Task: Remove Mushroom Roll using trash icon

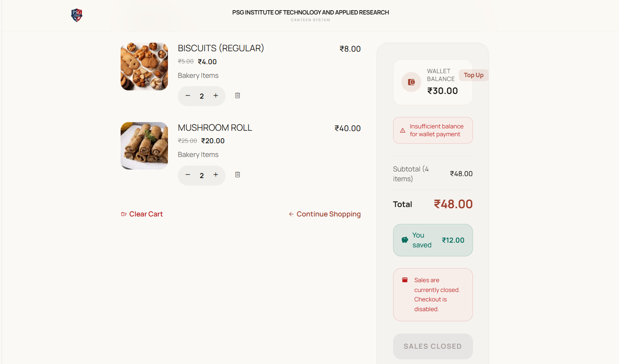Action: pos(237,175)
